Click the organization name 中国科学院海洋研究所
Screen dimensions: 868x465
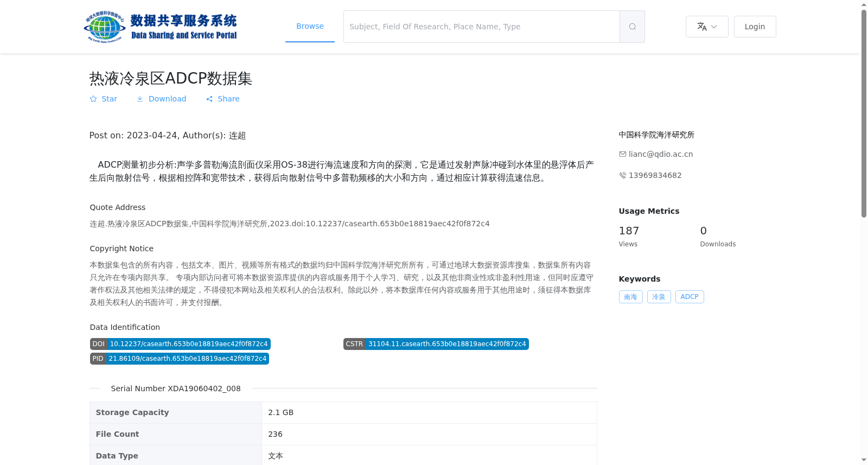coord(656,135)
